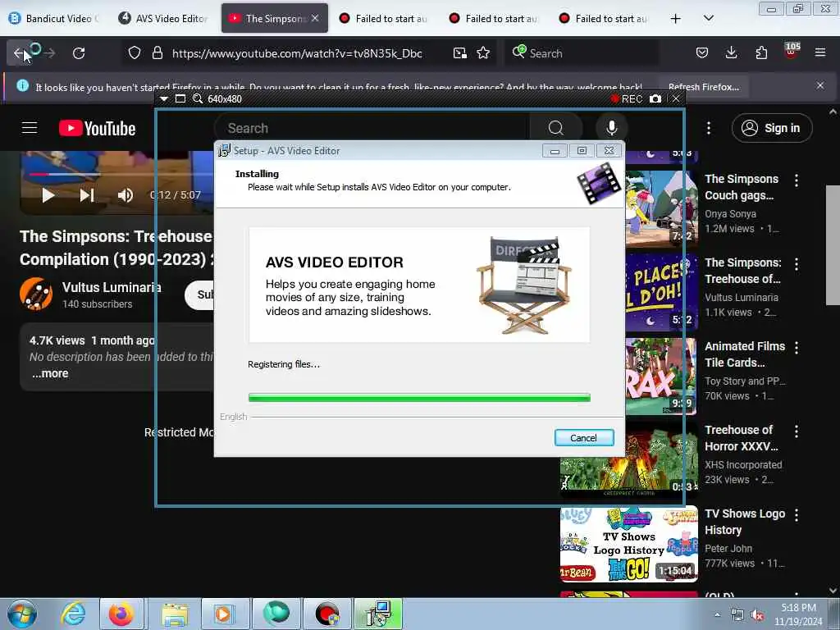This screenshot has height=630, width=840.
Task: Open Treehouse of Horror XXXV video title
Action: pos(742,438)
